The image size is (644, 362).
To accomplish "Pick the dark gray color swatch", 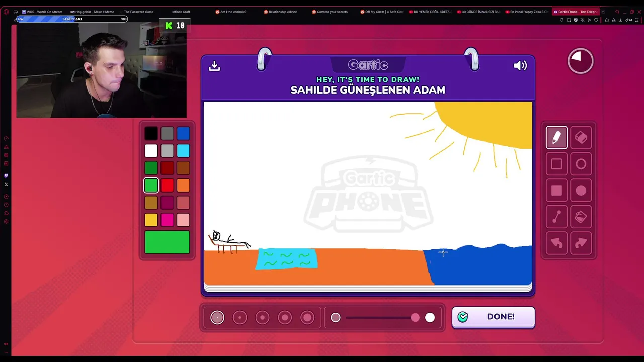I will (167, 133).
